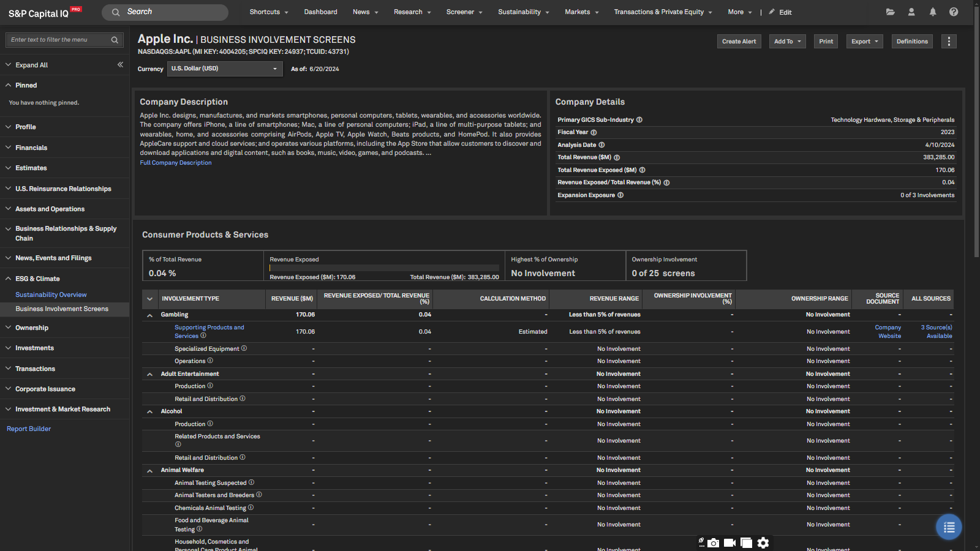The height and width of the screenshot is (551, 980).
Task: Open the notifications bell
Action: coord(932,12)
